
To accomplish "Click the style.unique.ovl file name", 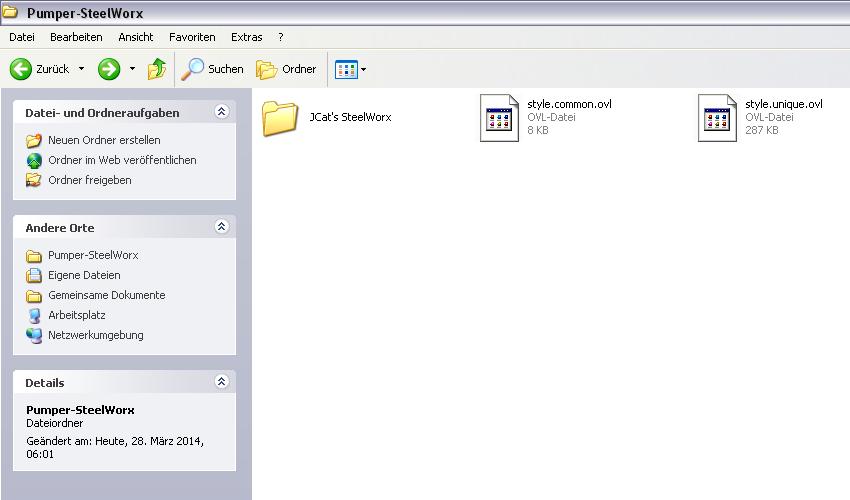I will point(783,104).
